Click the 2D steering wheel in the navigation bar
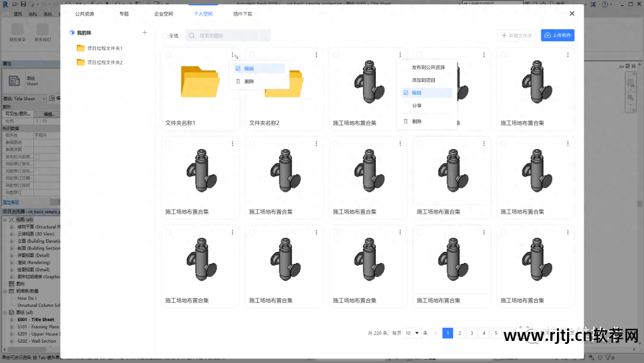This screenshot has height=363, width=644. click(x=630, y=82)
